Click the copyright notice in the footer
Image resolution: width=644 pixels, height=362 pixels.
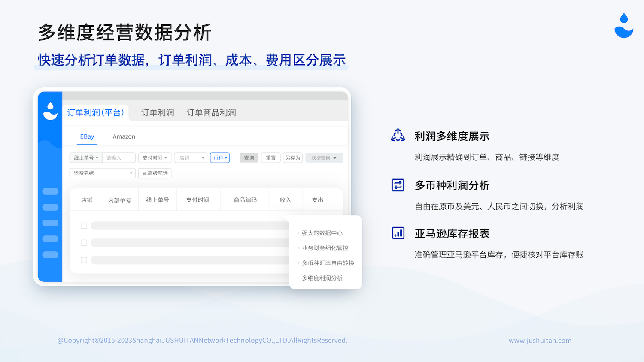[x=202, y=341]
